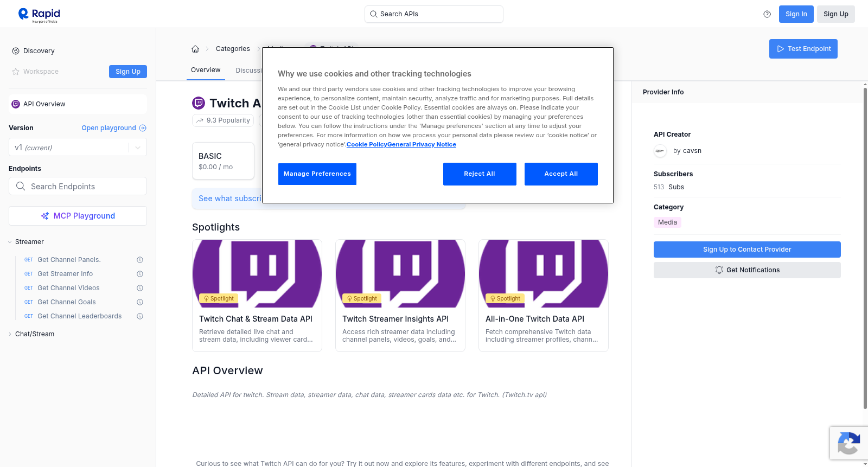Click the magnifier in Search Endpoints

(x=21, y=186)
